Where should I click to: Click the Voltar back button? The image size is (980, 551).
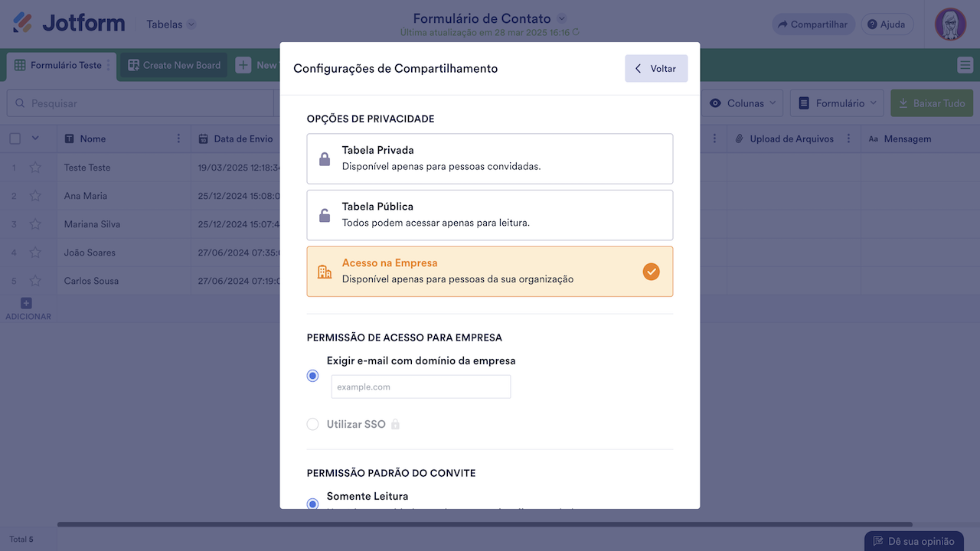click(x=656, y=68)
